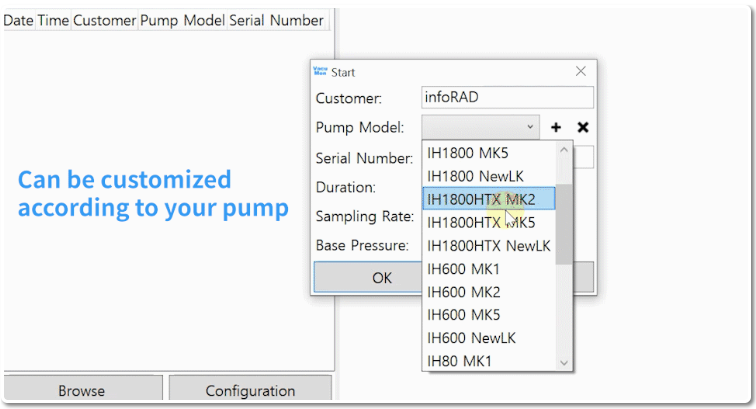This screenshot has width=756, height=409.
Task: Click the Time column header
Action: (53, 20)
